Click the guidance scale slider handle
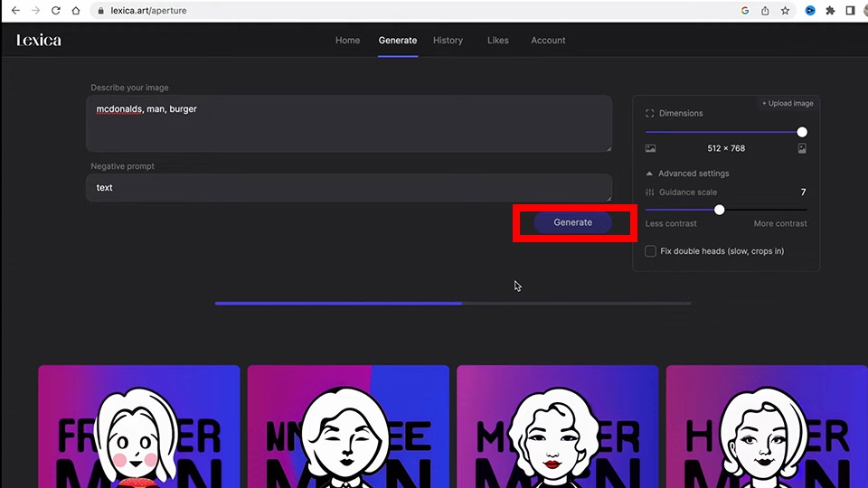This screenshot has height=488, width=868. click(x=719, y=210)
